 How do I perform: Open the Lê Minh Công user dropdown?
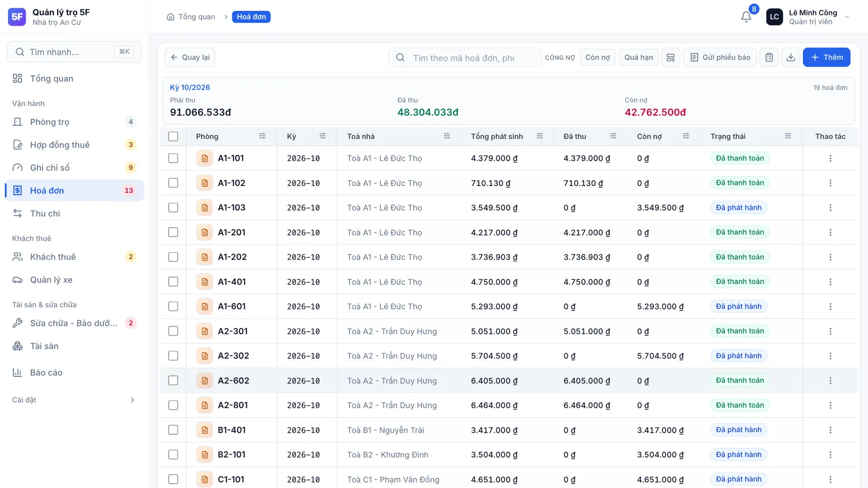(808, 17)
